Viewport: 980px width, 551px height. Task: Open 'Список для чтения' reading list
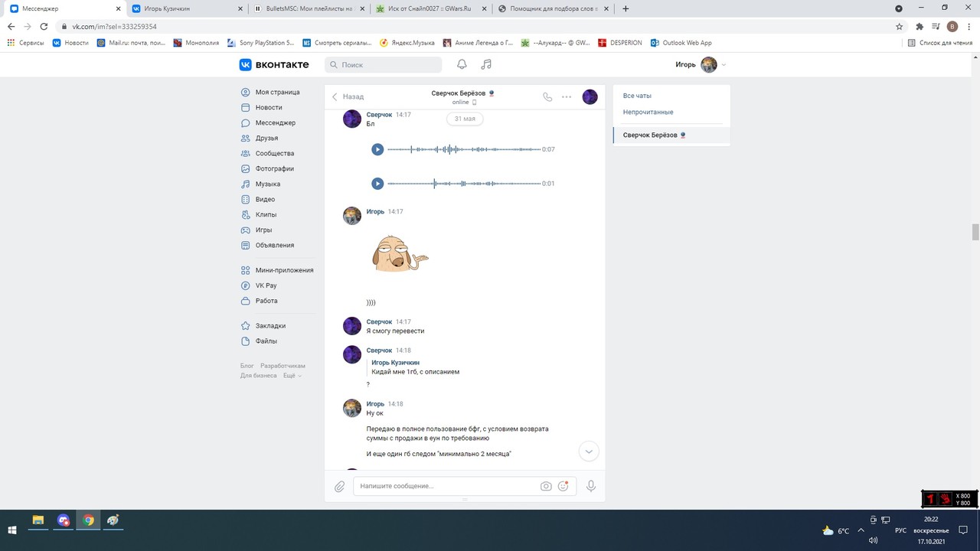(939, 43)
